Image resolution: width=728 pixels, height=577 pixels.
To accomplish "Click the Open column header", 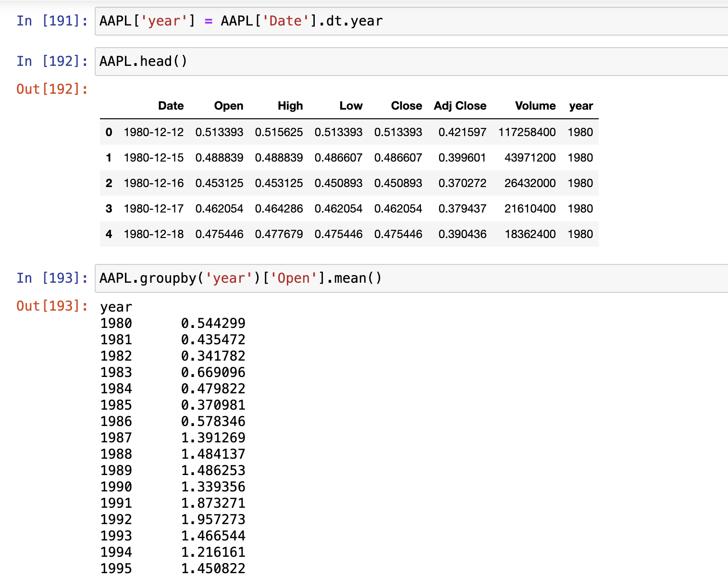I will [x=229, y=106].
